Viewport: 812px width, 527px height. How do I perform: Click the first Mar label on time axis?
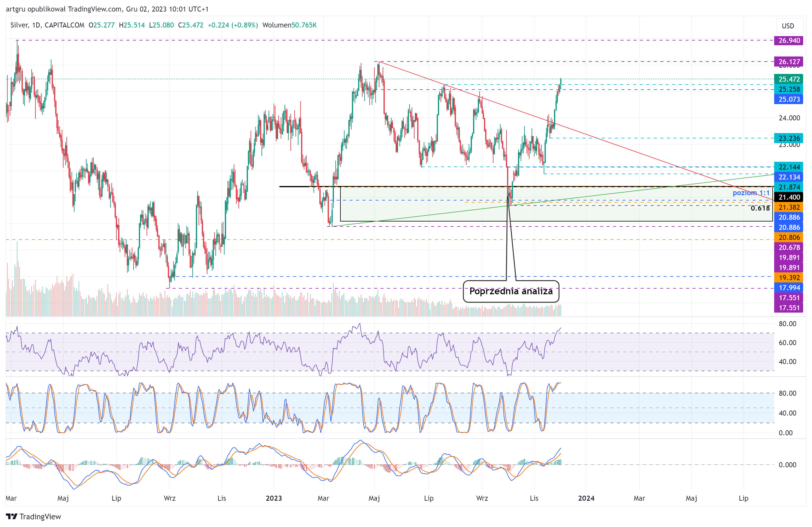(11, 498)
